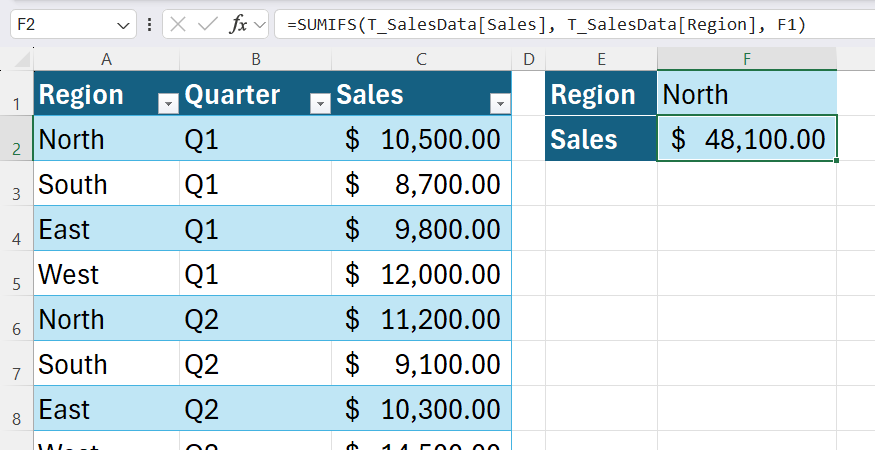Select column D header
This screenshot has height=450, width=875.
[x=528, y=59]
